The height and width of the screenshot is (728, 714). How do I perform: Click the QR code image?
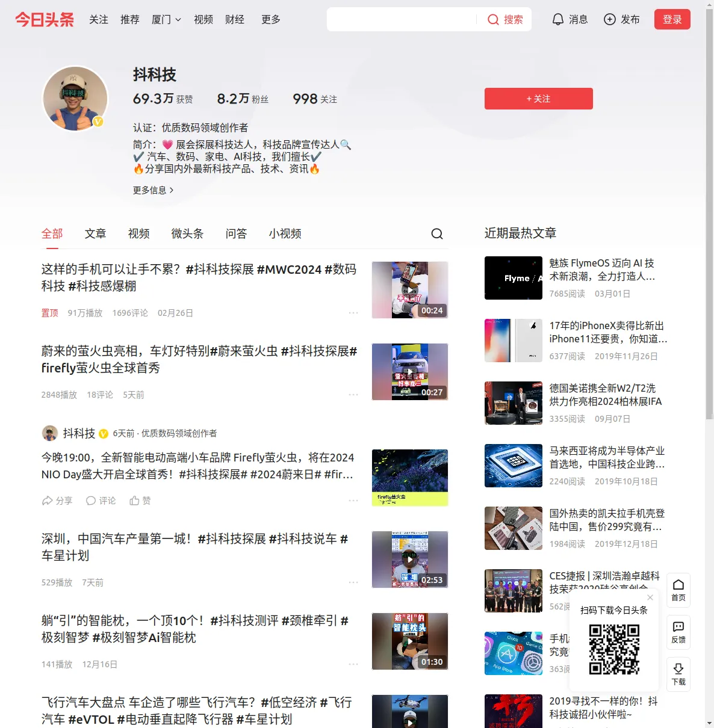[614, 649]
